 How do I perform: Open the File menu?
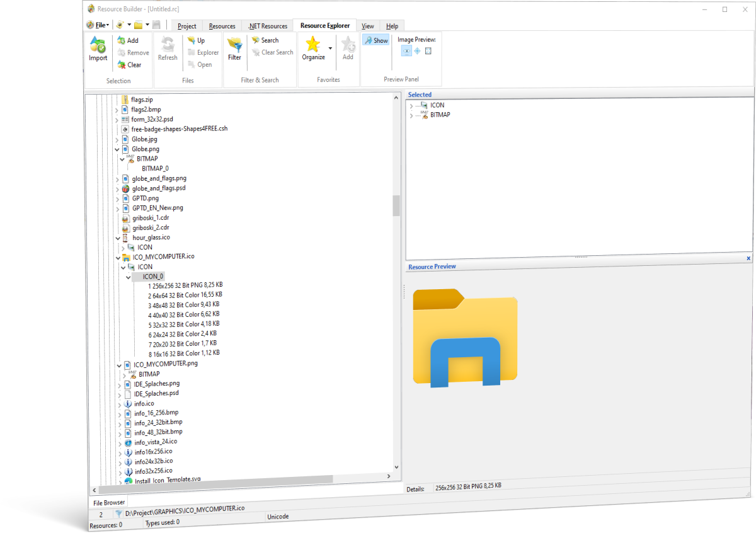[98, 25]
